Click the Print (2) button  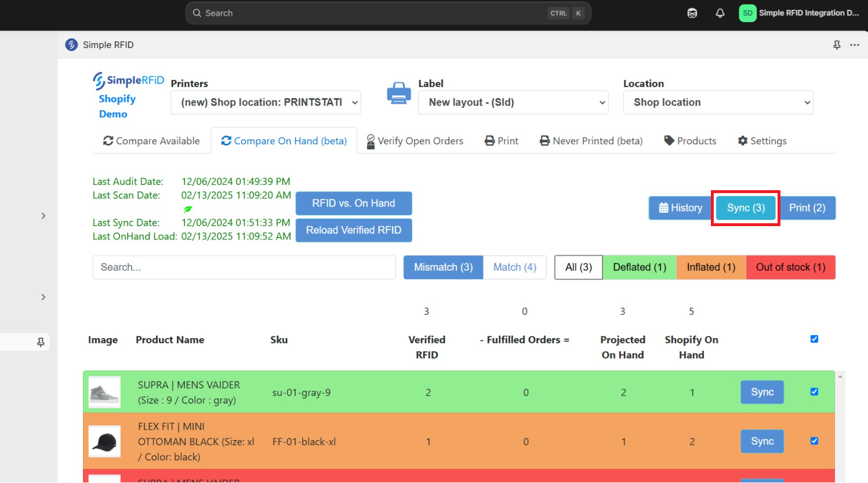(x=807, y=208)
